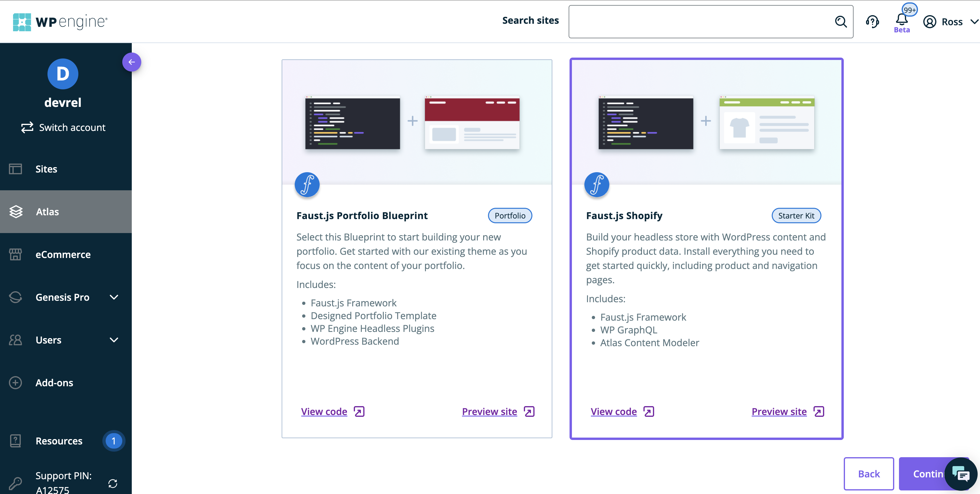Click the devrel account avatar

[x=63, y=74]
